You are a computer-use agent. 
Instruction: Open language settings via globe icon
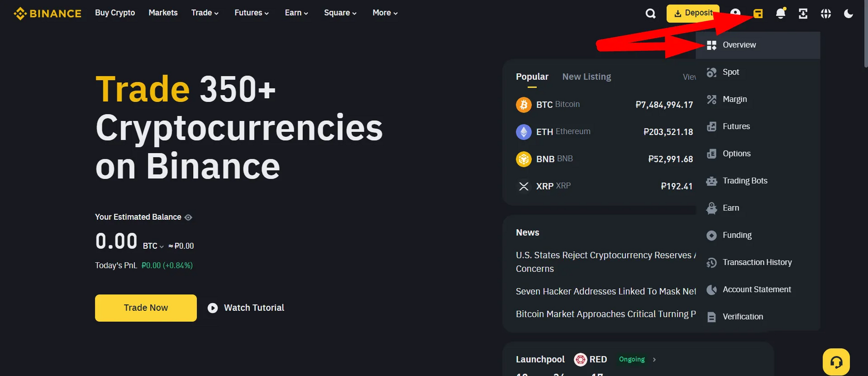point(825,13)
